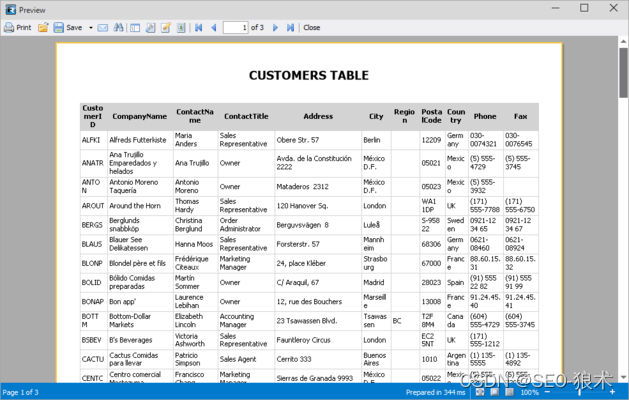
Task: Click the ContactTitle column header
Action: (246, 116)
